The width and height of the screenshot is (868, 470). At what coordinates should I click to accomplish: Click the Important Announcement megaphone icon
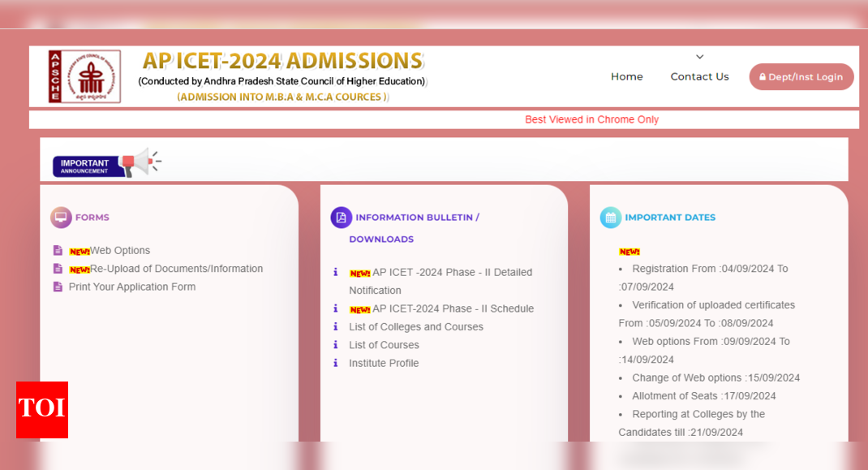click(x=140, y=162)
